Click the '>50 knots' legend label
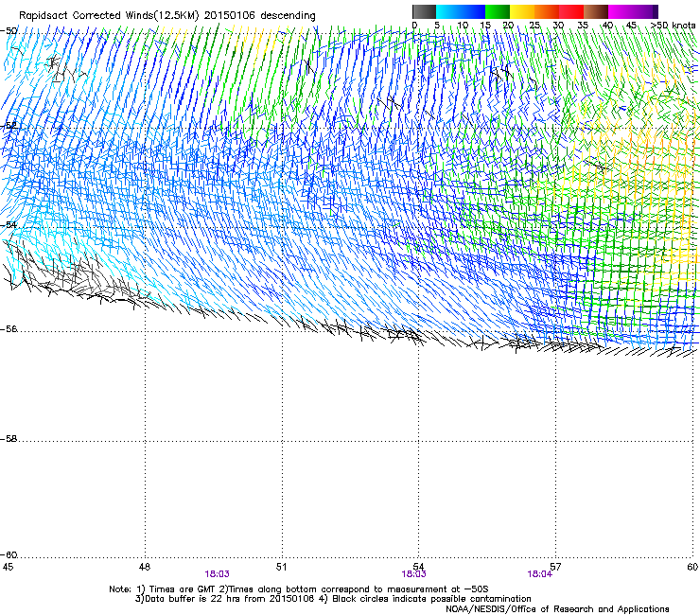 coord(673,26)
